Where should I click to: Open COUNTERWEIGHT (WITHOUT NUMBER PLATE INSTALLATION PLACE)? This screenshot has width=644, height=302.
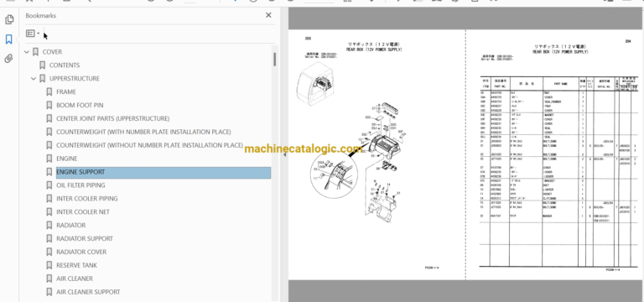coord(149,145)
